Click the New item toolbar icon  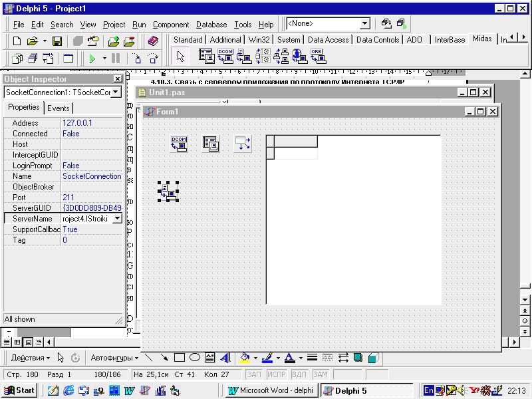(17, 41)
